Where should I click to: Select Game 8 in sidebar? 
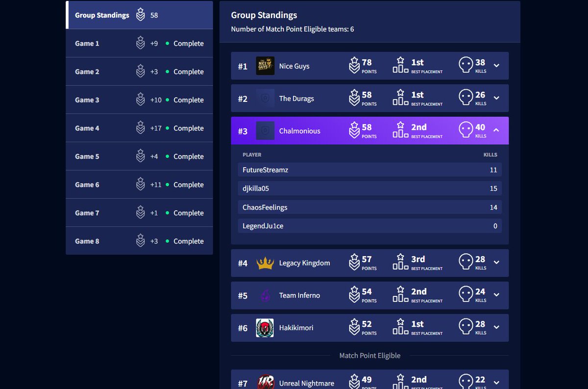[x=139, y=241]
